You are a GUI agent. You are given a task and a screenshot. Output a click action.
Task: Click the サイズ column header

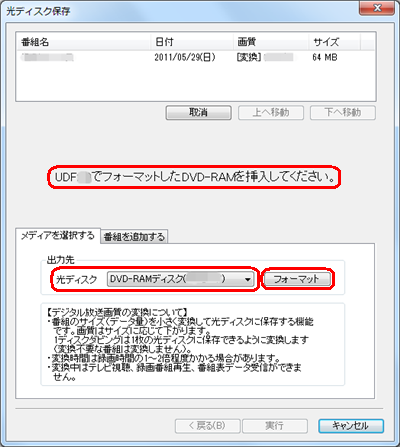click(x=334, y=42)
